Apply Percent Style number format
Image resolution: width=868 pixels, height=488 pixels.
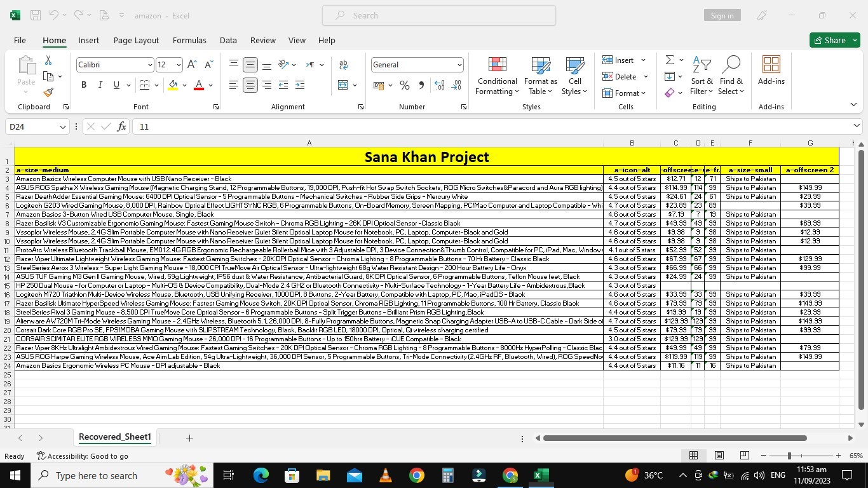(405, 85)
